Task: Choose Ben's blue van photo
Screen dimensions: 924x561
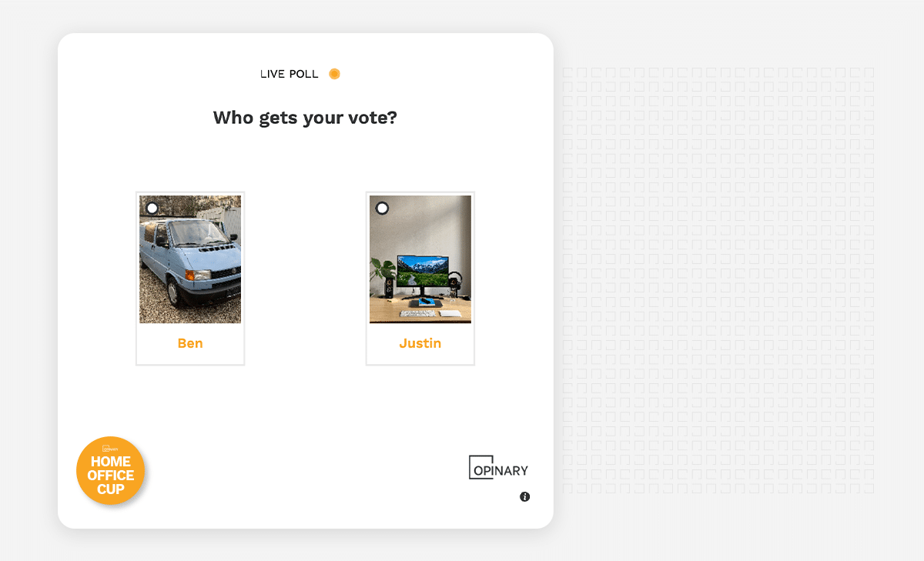Action: [x=190, y=259]
